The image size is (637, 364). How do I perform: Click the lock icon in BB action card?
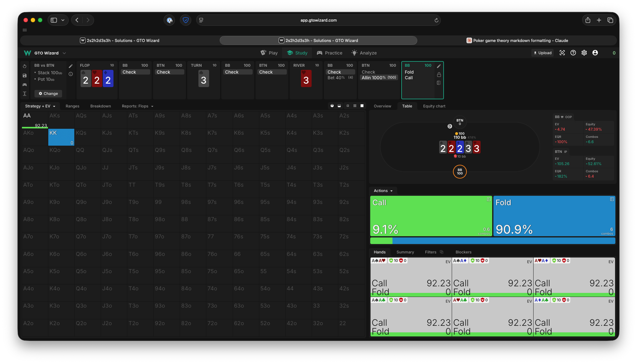click(439, 75)
